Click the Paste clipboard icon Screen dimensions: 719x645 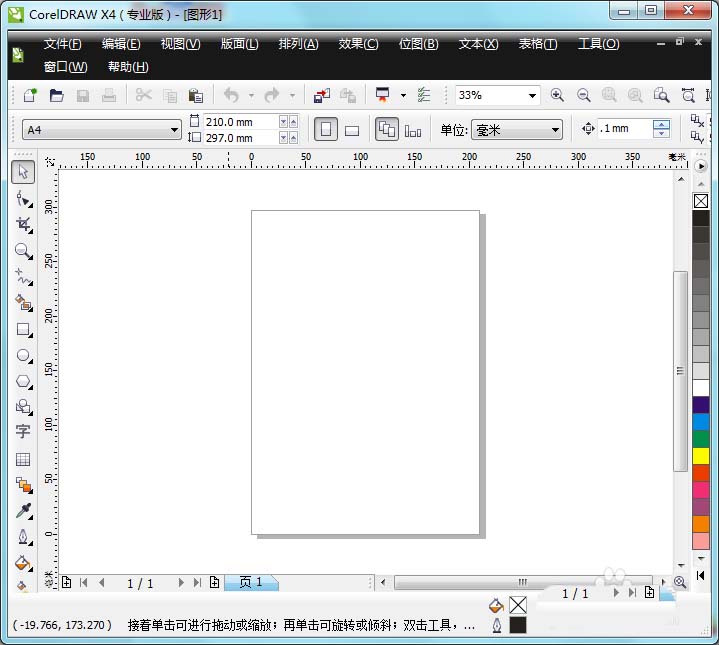196,95
